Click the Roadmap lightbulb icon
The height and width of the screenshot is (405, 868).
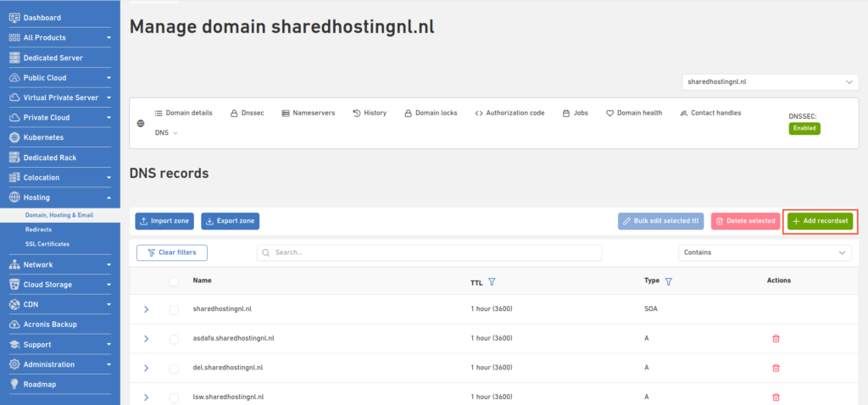14,384
